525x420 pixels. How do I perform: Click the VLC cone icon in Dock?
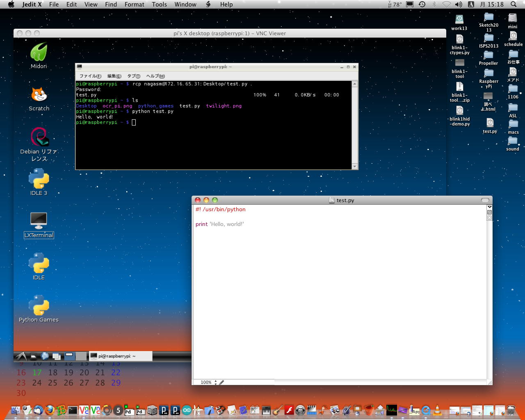pyautogui.click(x=438, y=410)
